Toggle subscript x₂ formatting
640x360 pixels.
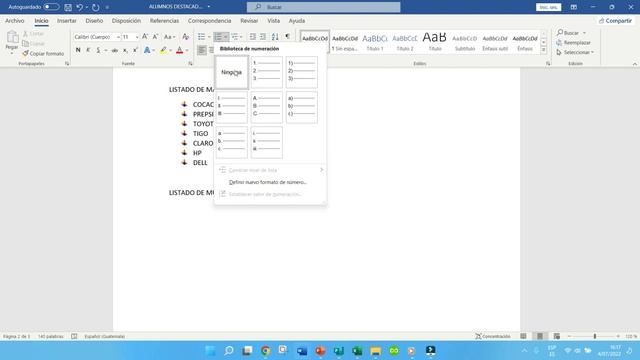[125, 50]
